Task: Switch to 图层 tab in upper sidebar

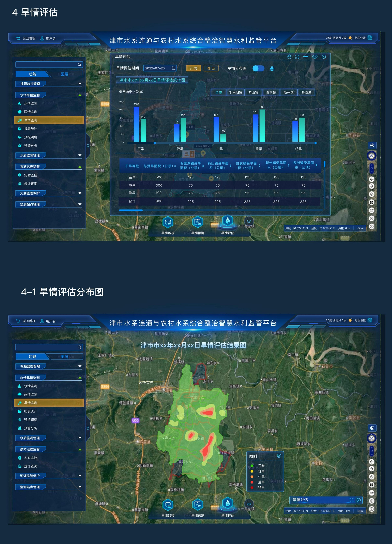Action: click(x=64, y=74)
